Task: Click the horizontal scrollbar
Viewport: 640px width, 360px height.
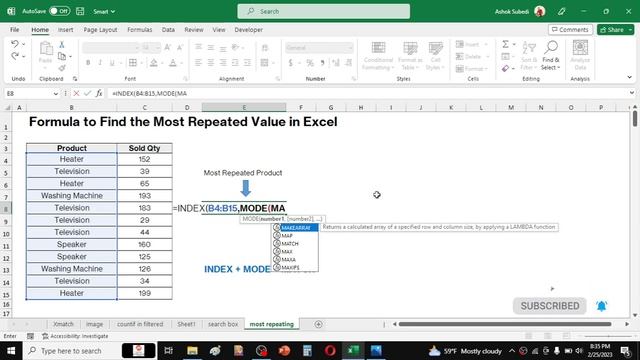Action: tap(504, 324)
